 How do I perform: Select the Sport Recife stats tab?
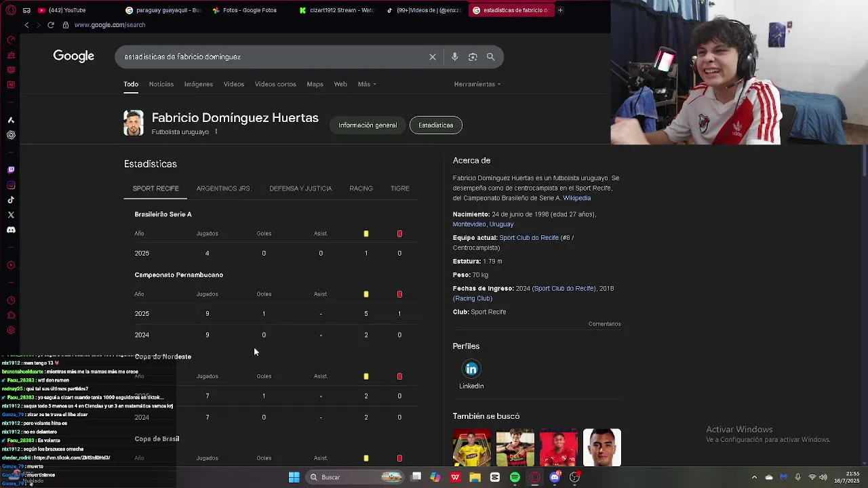pos(156,188)
